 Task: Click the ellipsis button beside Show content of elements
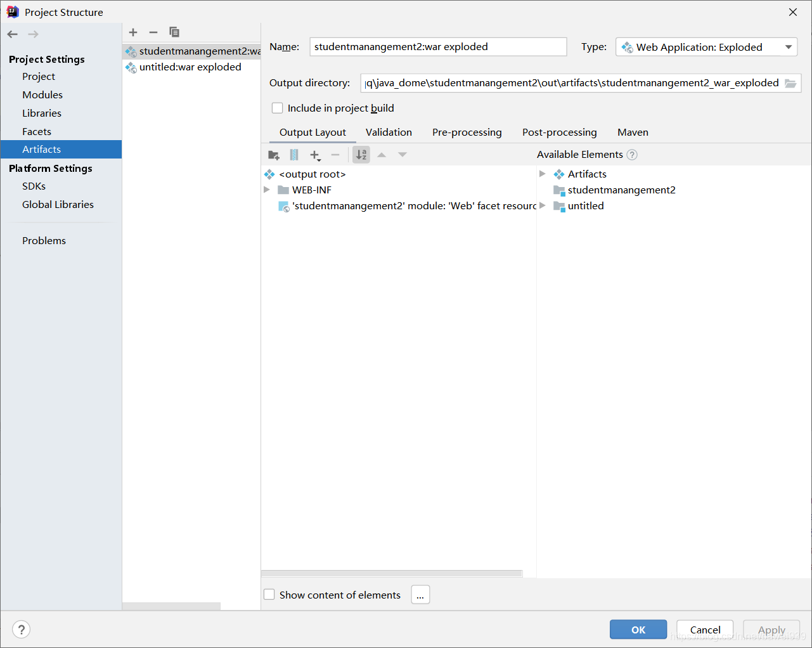pos(420,595)
